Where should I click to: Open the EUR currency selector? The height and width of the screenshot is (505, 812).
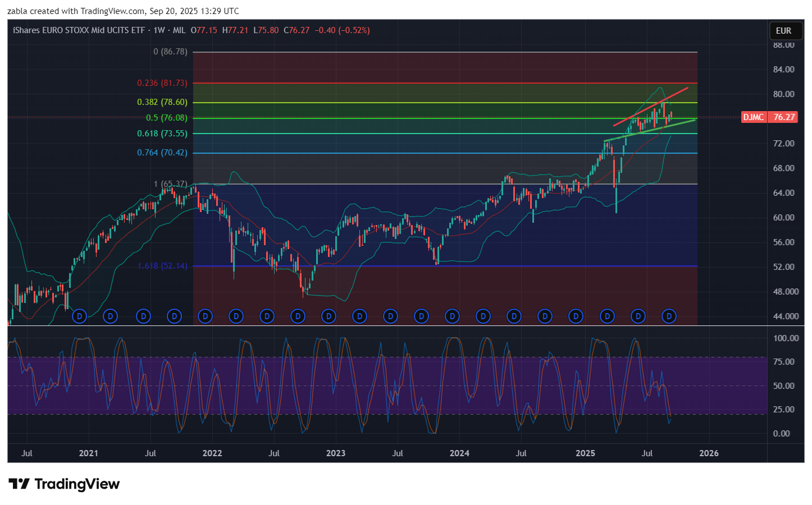(x=783, y=31)
